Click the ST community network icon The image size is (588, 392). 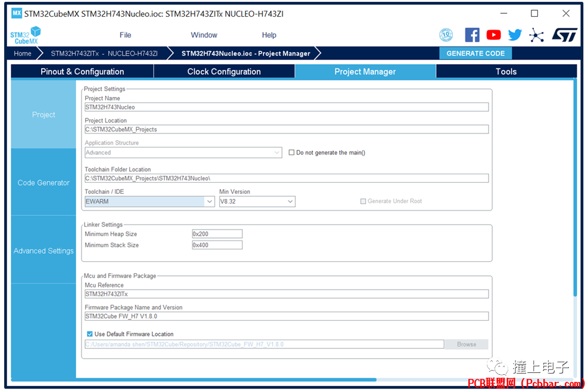click(x=537, y=35)
